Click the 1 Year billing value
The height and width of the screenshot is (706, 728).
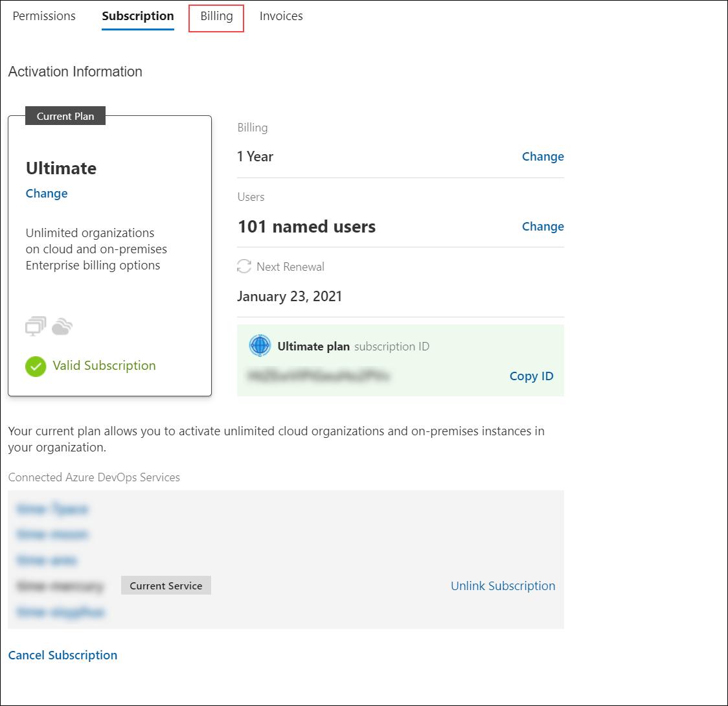coord(255,157)
